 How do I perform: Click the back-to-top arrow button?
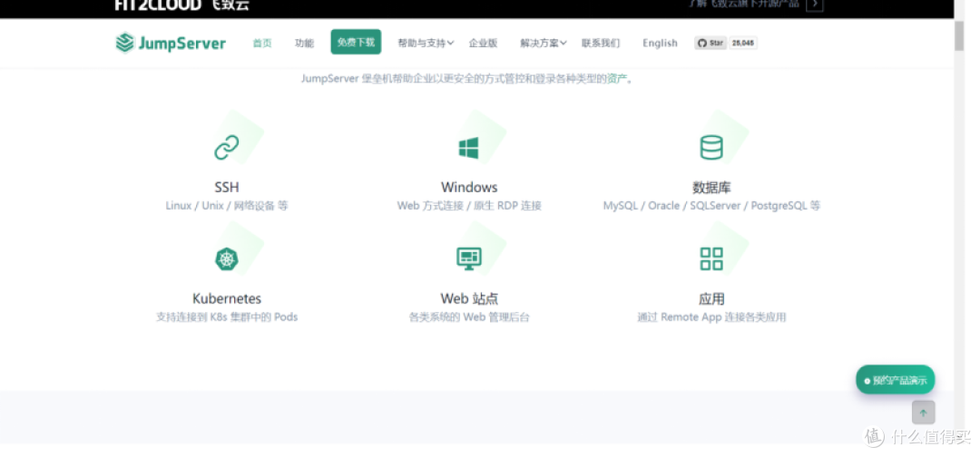click(923, 413)
